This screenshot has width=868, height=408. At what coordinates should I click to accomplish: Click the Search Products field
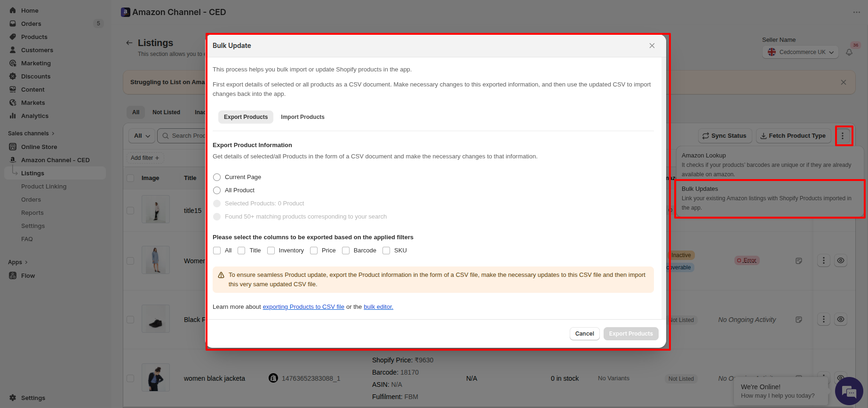(182, 136)
